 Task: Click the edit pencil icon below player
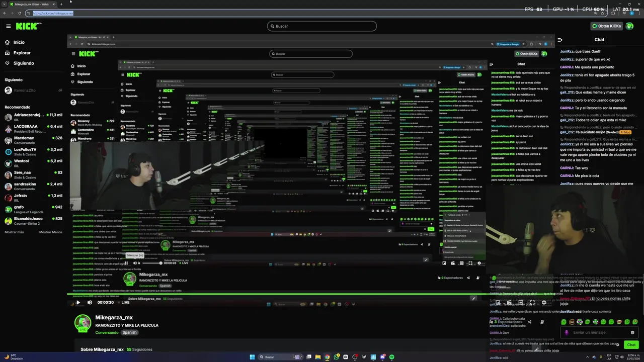tap(536, 349)
